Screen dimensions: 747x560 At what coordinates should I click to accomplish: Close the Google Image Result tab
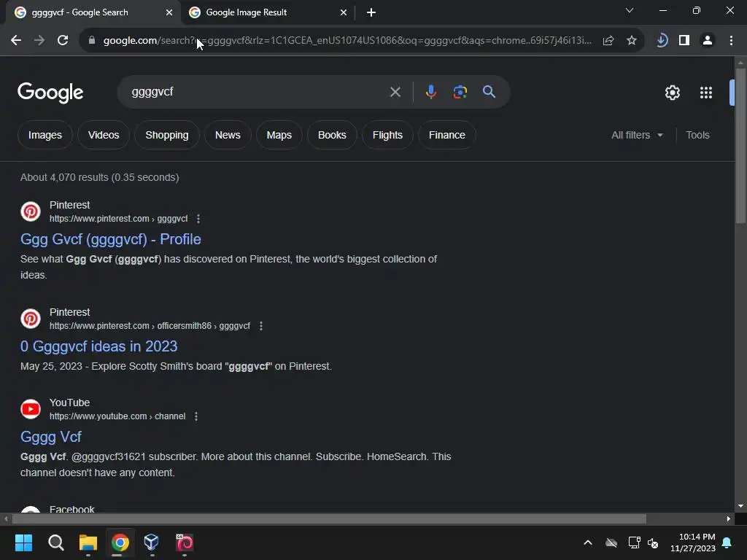344,12
